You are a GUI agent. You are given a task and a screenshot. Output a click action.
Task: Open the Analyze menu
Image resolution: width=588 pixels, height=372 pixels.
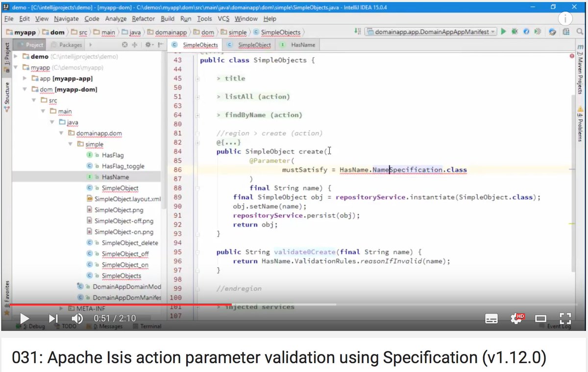pos(116,19)
